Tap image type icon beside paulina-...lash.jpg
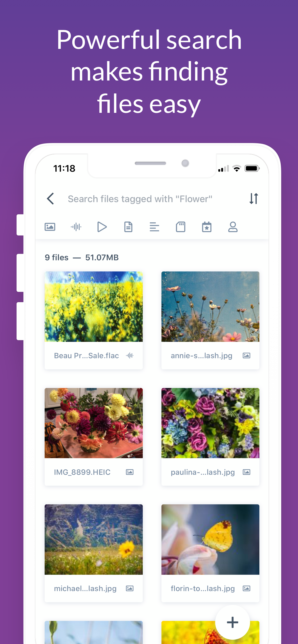The height and width of the screenshot is (644, 298). click(x=246, y=472)
